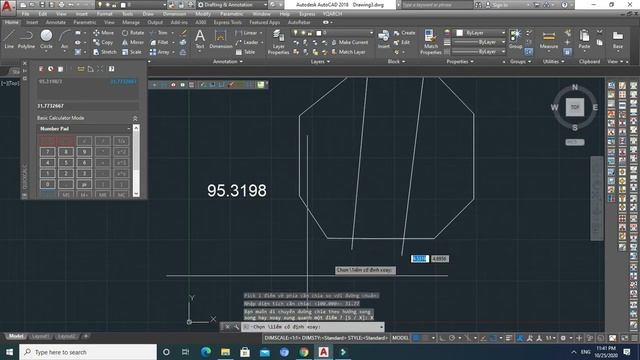The height and width of the screenshot is (360, 640).
Task: Select the Polyline tool
Action: [26, 39]
